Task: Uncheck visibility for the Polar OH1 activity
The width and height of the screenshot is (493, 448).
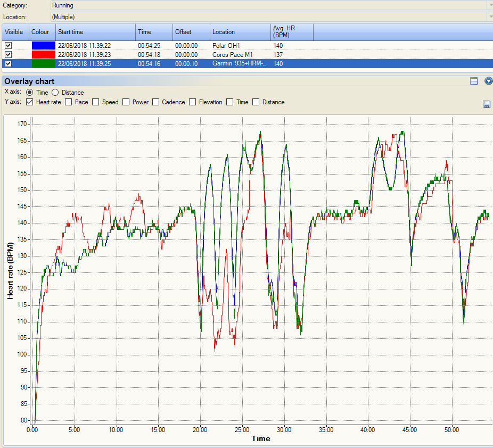Action: coord(8,46)
